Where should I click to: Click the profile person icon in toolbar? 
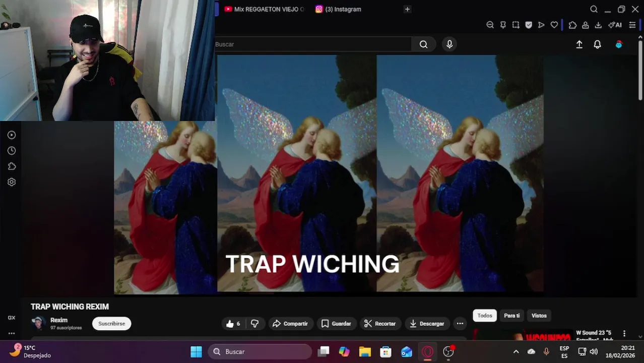[586, 25]
